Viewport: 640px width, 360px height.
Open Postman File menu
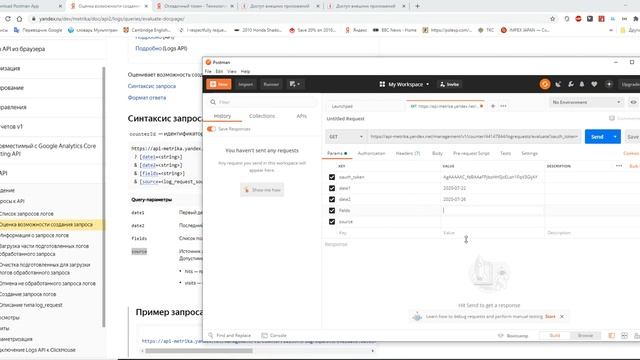click(208, 71)
